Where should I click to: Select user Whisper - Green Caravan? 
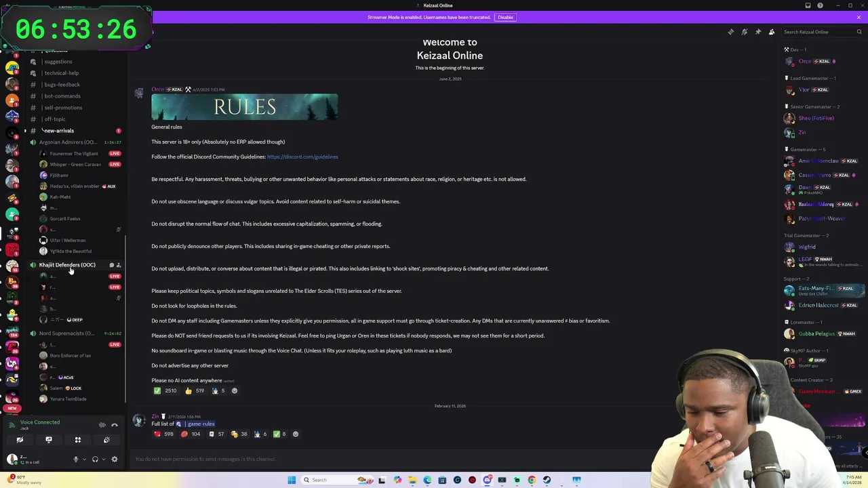pos(75,165)
